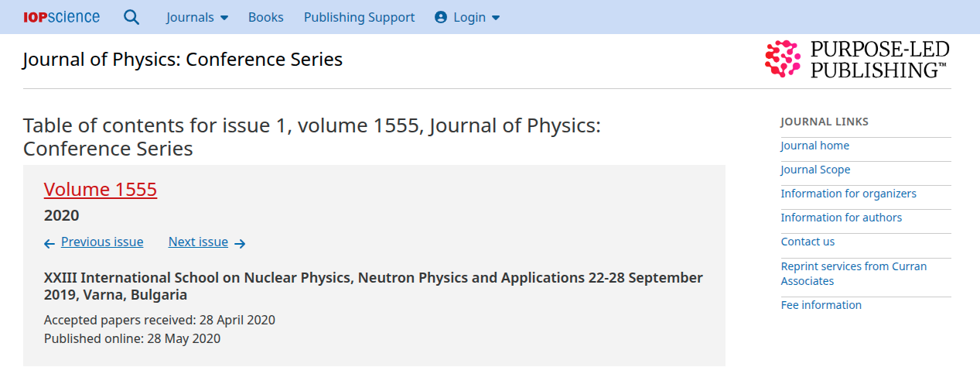
Task: Open the Books menu item
Action: tap(265, 17)
